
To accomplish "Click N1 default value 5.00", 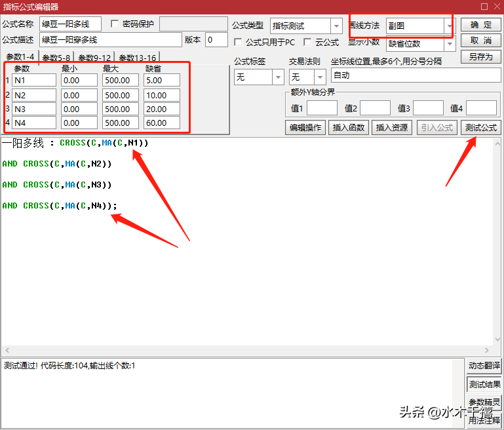I will (162, 81).
